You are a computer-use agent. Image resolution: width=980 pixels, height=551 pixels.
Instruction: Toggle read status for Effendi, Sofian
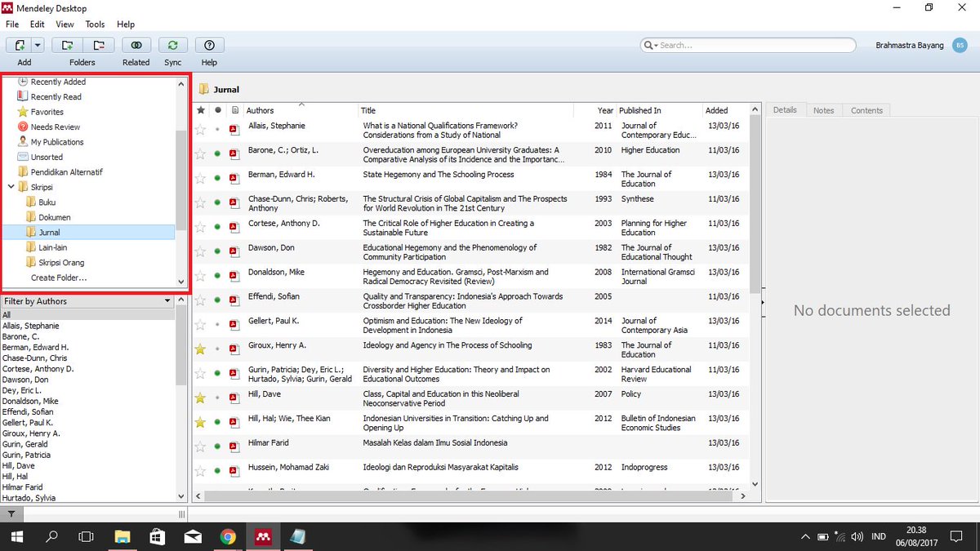(x=217, y=300)
